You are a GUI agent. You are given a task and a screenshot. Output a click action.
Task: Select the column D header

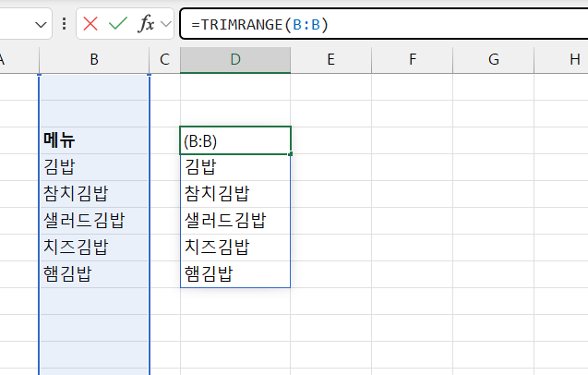point(235,60)
